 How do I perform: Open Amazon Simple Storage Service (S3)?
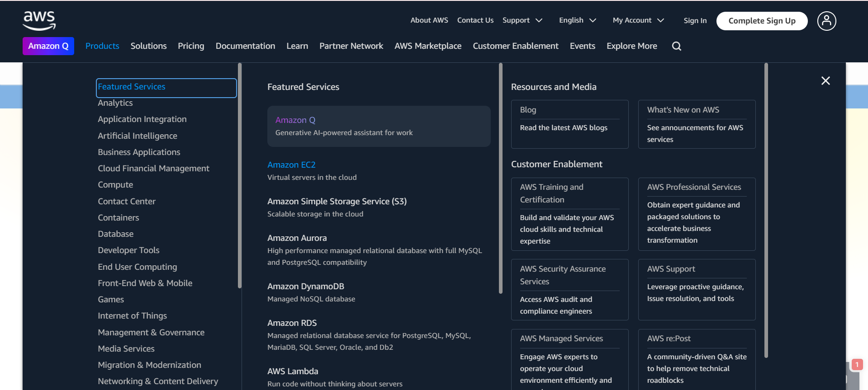click(x=337, y=202)
